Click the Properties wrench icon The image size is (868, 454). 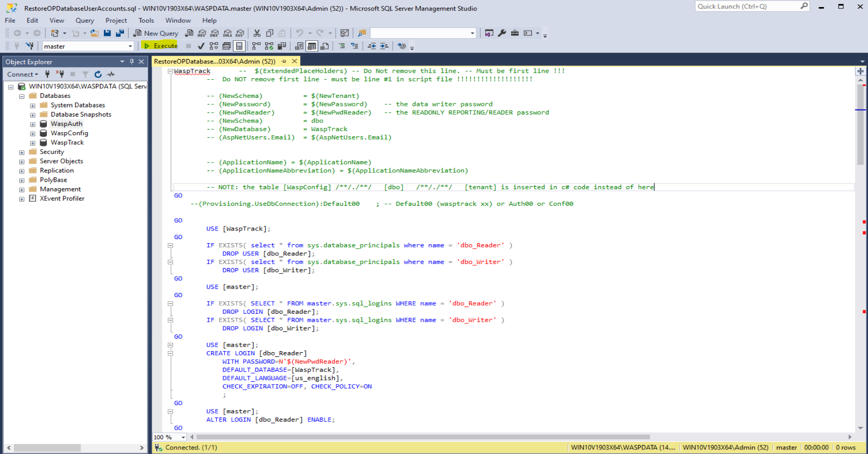pyautogui.click(x=502, y=33)
